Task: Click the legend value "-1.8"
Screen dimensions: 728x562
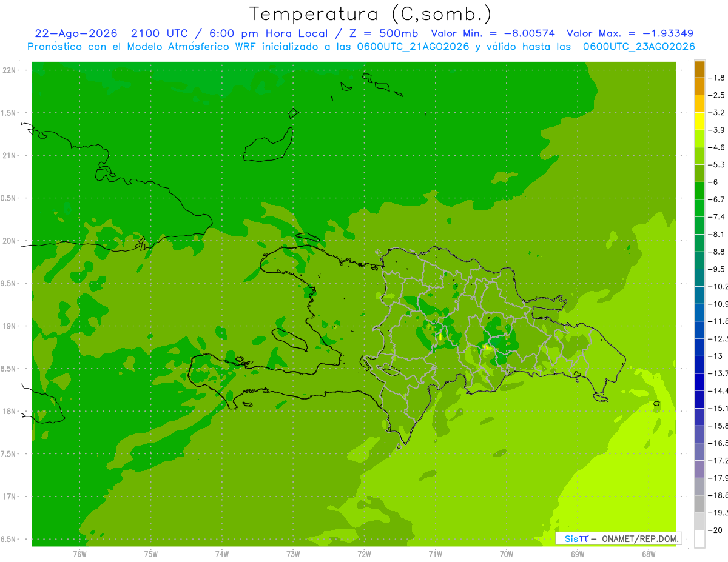Action: pos(716,78)
